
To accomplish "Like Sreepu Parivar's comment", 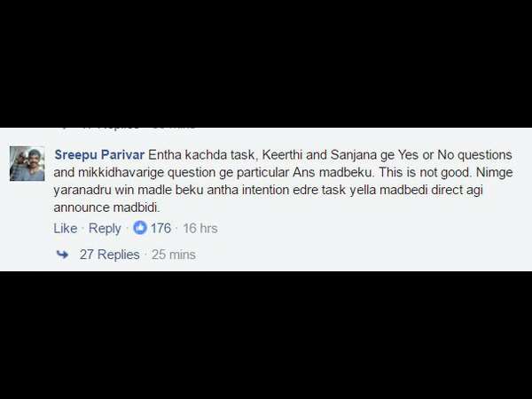I will pyautogui.click(x=65, y=229).
